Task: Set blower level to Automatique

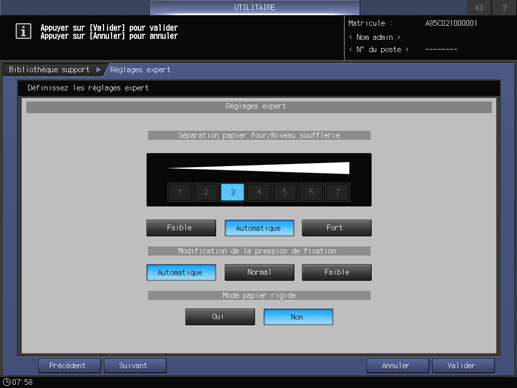Action: [259, 228]
